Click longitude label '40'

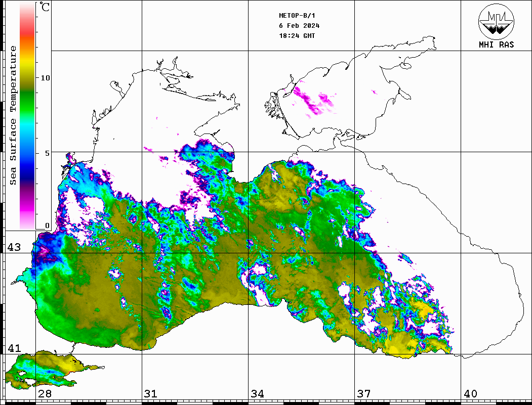[x=470, y=393]
